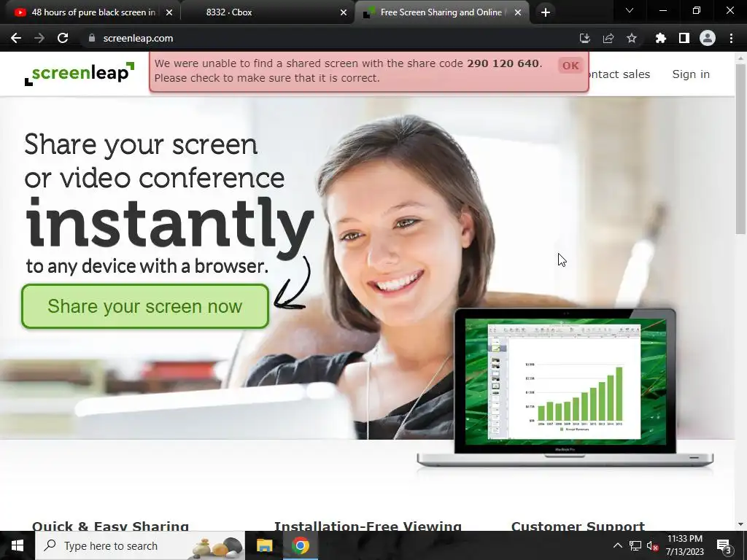The height and width of the screenshot is (560, 747).
Task: Toggle the browser side panel
Action: pos(684,38)
